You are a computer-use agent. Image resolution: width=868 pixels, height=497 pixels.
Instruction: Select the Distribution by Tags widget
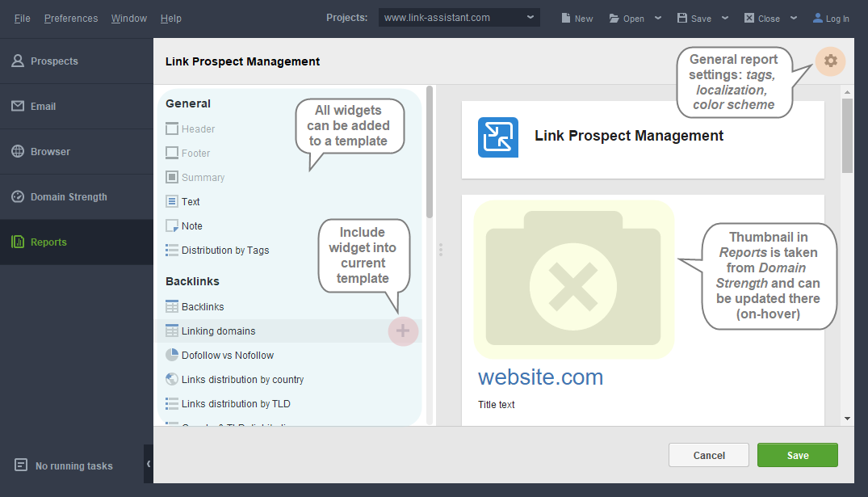[x=217, y=251]
